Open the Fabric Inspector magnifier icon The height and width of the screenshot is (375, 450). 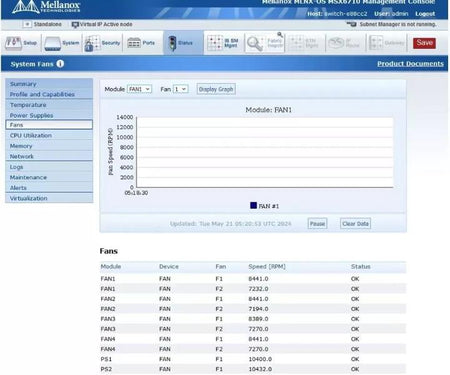coord(255,43)
